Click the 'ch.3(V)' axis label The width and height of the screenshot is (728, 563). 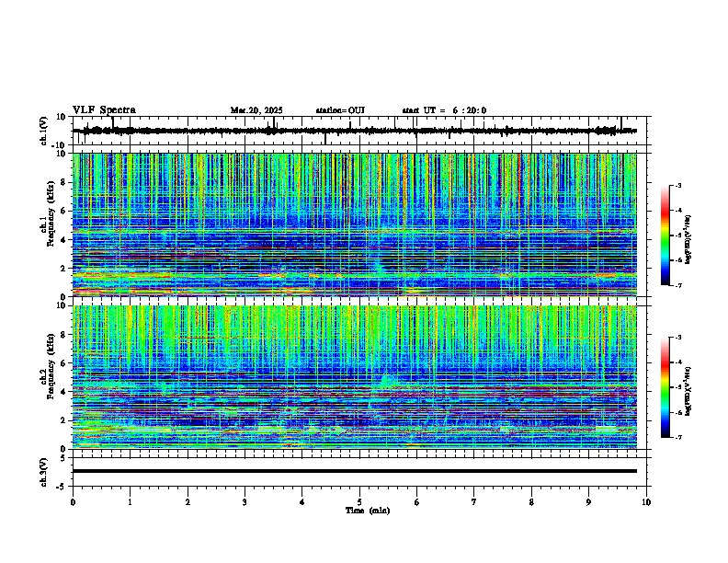44,472
